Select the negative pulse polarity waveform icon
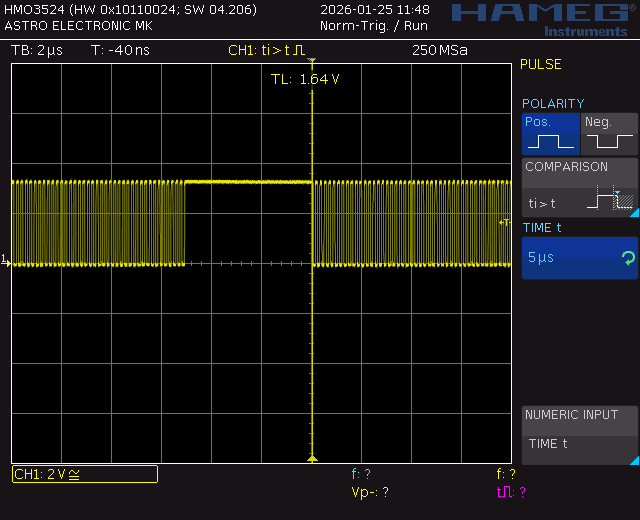Viewport: 640px width, 520px height. 609,142
